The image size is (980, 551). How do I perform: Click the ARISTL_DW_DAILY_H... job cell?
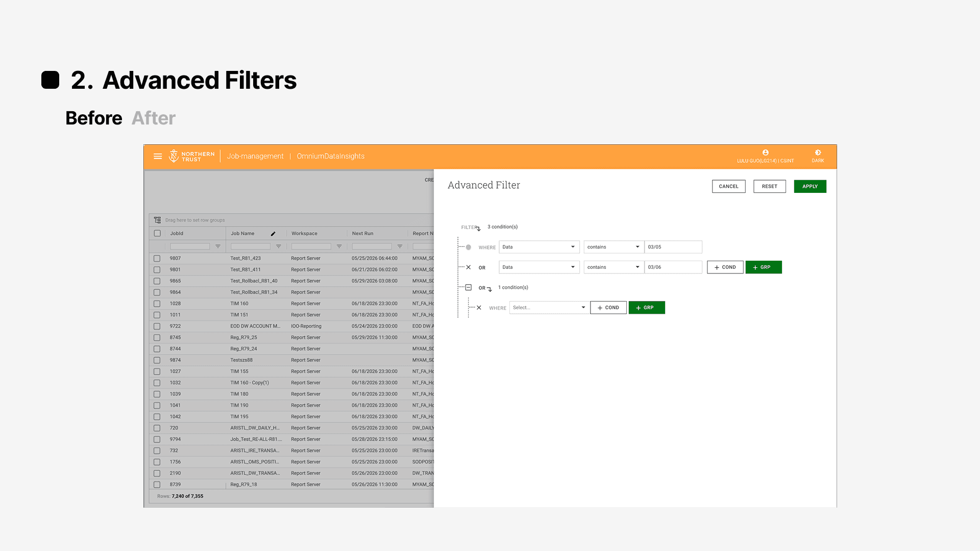click(x=255, y=428)
